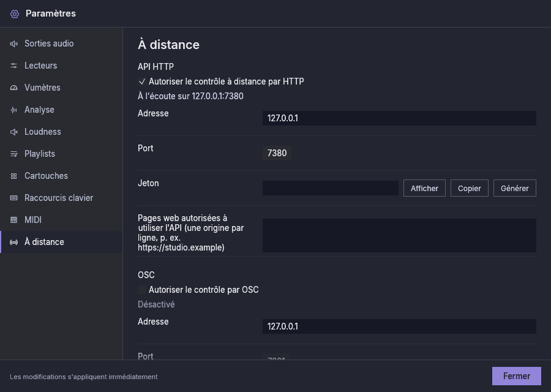Click the authorized web pages textarea
The image size is (551, 392).
[x=399, y=236]
